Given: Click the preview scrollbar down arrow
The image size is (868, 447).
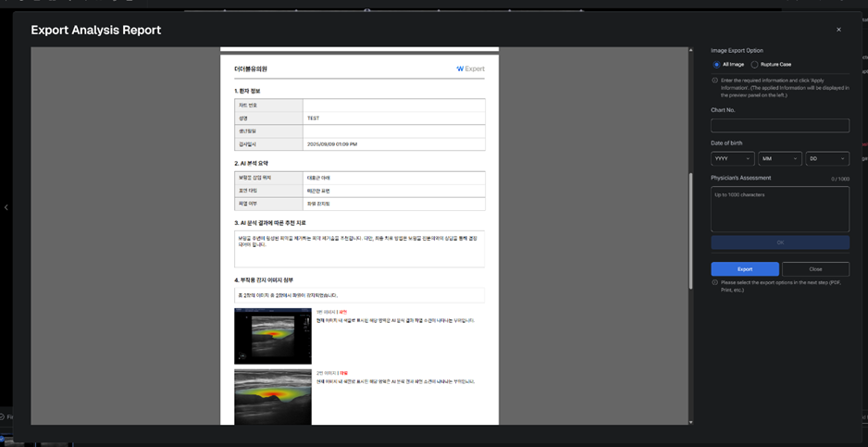Looking at the screenshot, I should tap(690, 422).
